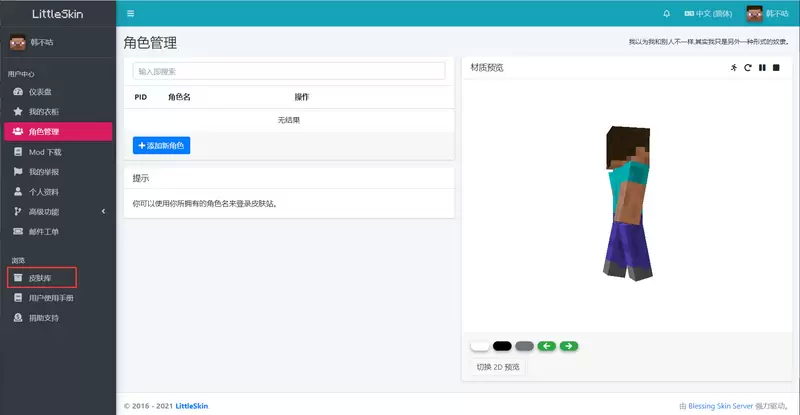Screen dimensions: 800x415
Task: Click users icon beside 角色管理
Action: (x=18, y=131)
